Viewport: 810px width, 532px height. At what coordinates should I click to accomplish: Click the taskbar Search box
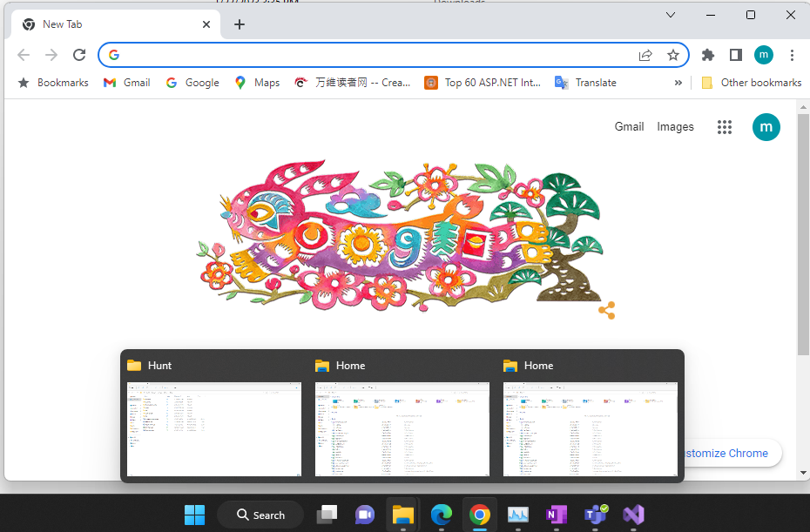[x=260, y=515]
